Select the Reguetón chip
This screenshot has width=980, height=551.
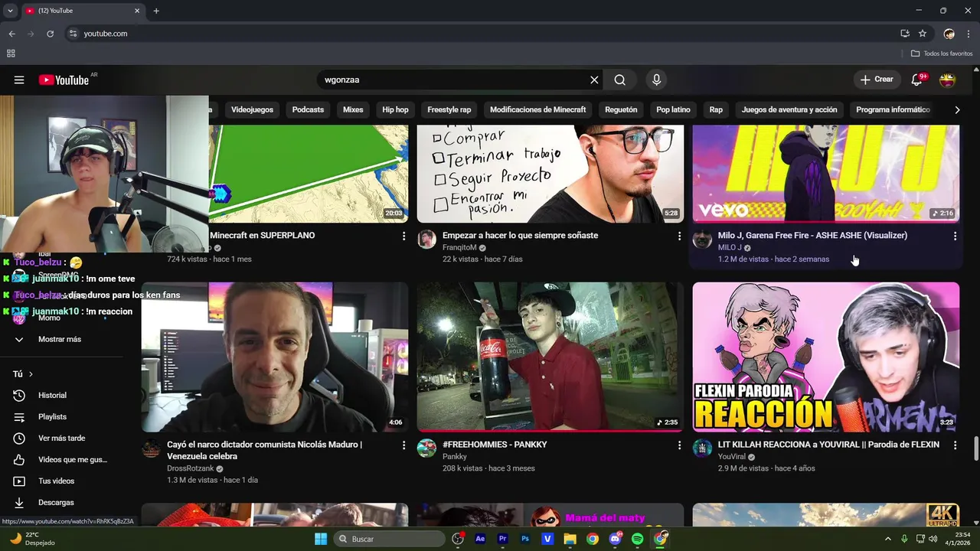621,109
